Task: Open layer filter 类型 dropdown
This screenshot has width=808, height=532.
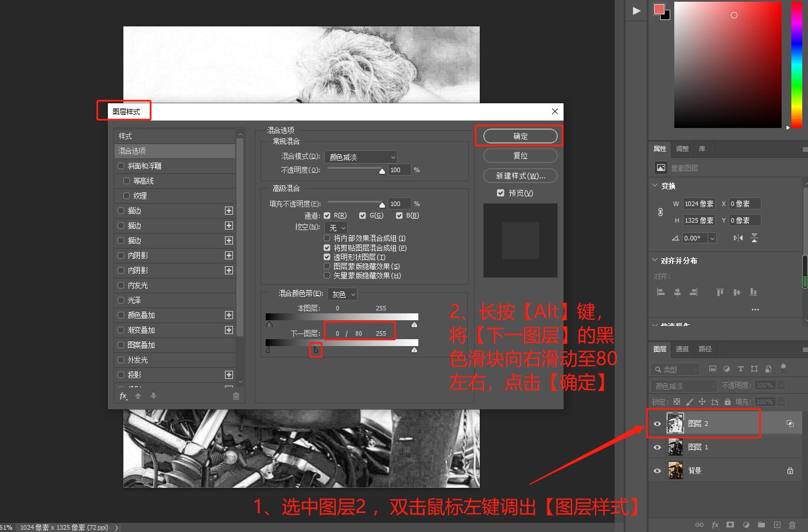Action: point(675,369)
